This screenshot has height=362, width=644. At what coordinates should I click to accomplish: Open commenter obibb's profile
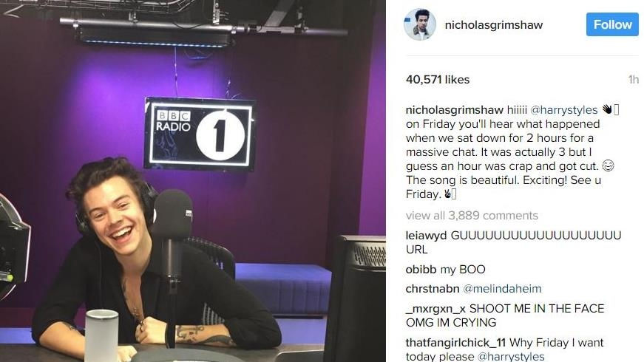[x=421, y=270]
